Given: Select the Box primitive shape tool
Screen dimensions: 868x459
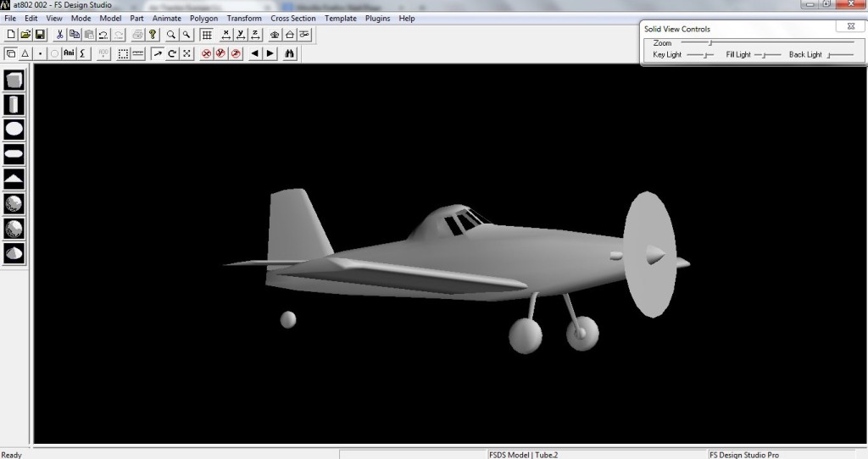Looking at the screenshot, I should tap(14, 80).
